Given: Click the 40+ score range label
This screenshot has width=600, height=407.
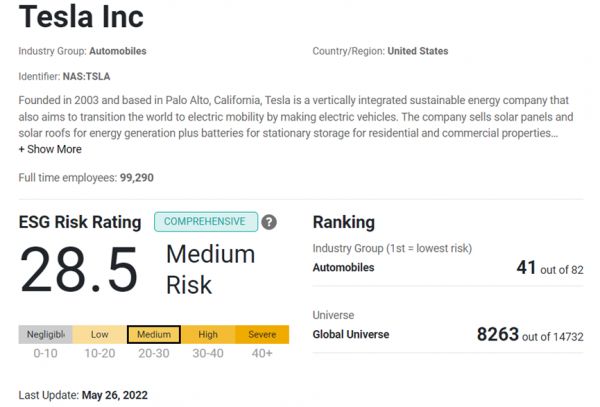Looking at the screenshot, I should click(x=262, y=354).
